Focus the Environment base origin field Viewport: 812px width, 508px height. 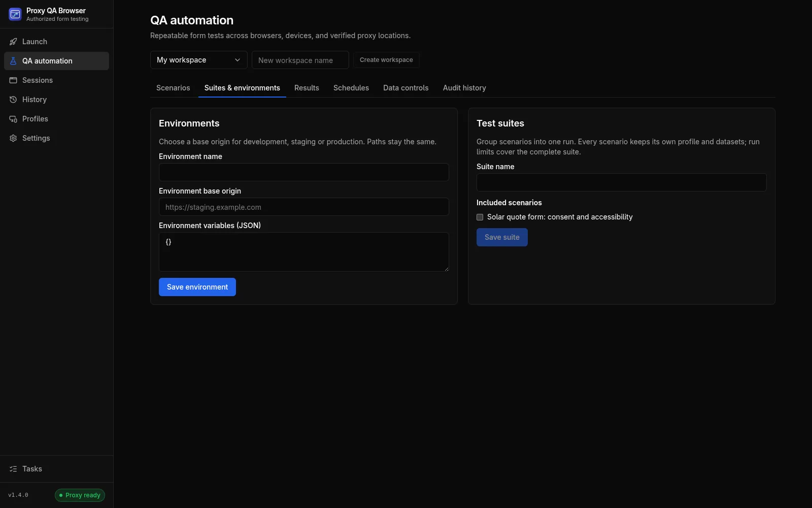[x=304, y=207]
